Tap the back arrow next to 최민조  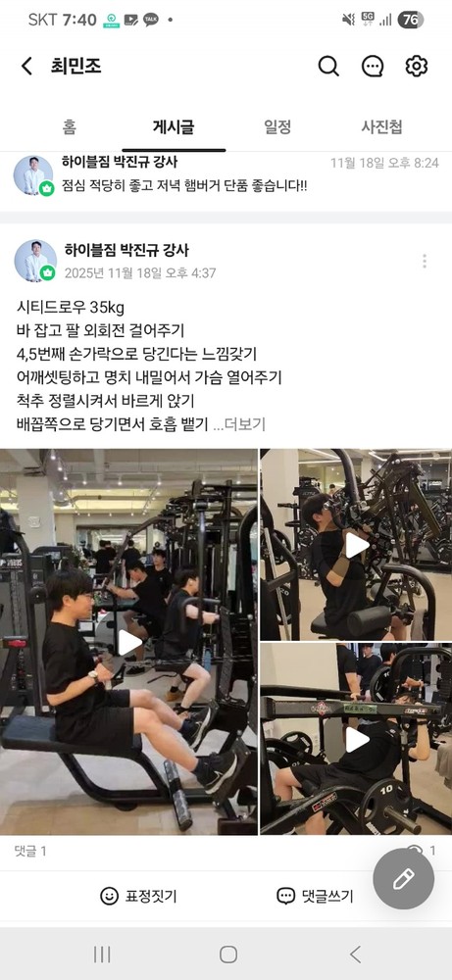click(x=26, y=66)
